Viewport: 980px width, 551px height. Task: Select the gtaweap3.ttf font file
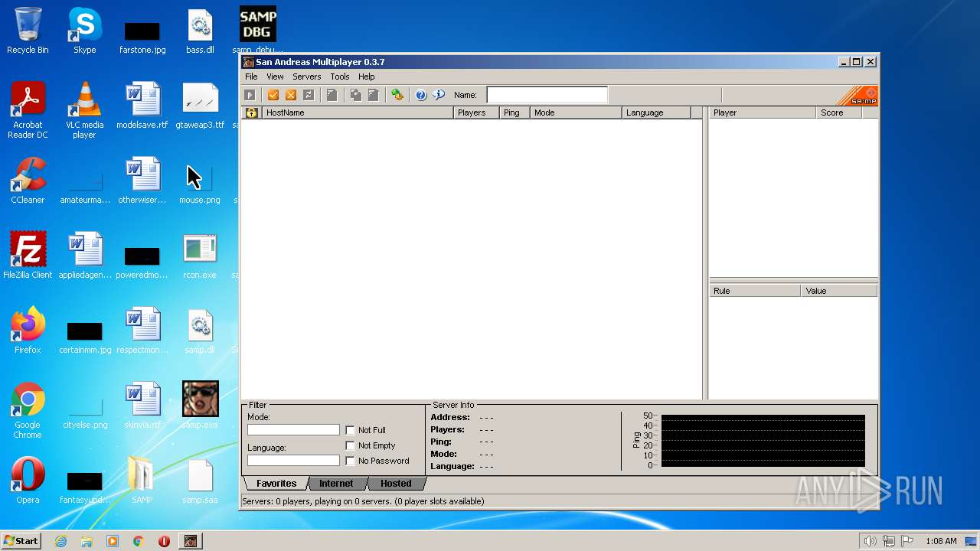coord(200,105)
